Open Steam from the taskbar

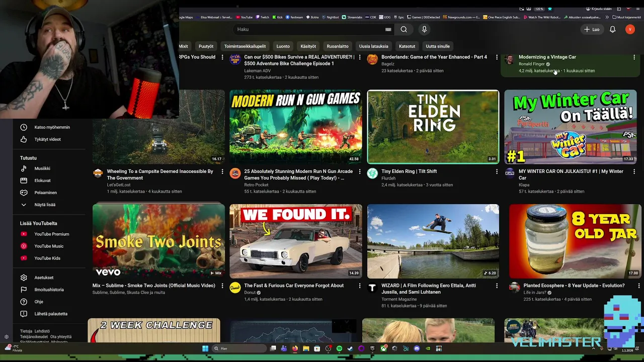350,348
